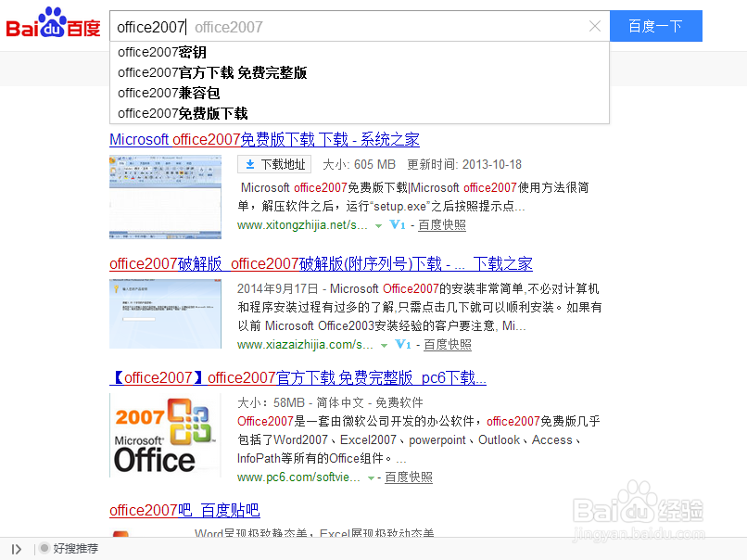Click the Baidu logo
This screenshot has height=560, width=747.
coord(53,23)
